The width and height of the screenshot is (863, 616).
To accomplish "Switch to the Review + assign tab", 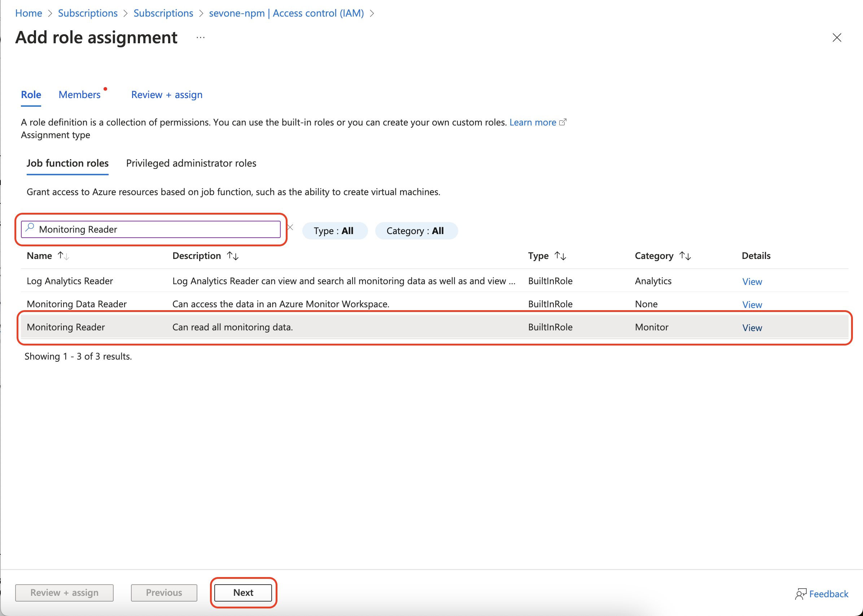I will tap(167, 95).
